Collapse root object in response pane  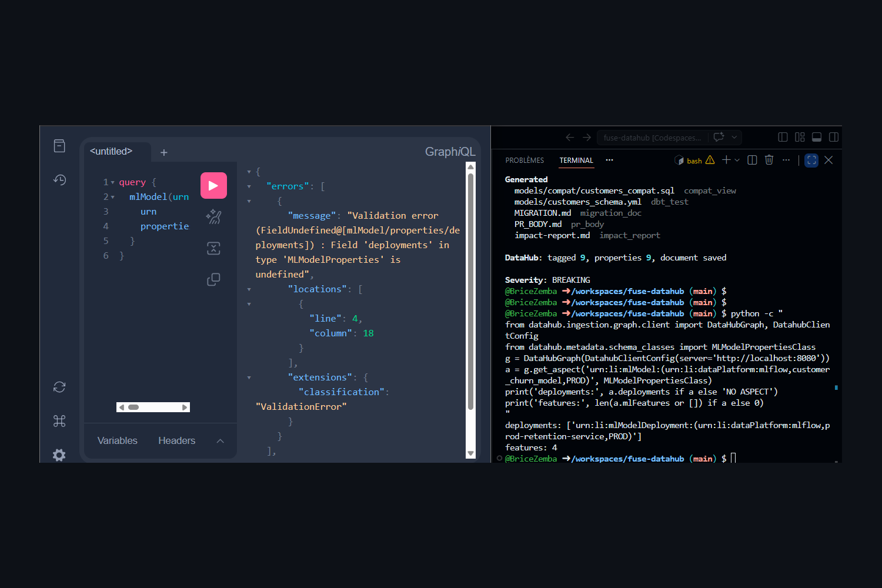[249, 172]
